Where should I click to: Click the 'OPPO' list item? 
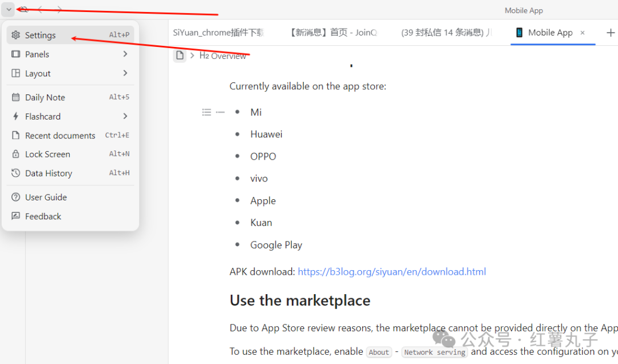pos(263,157)
